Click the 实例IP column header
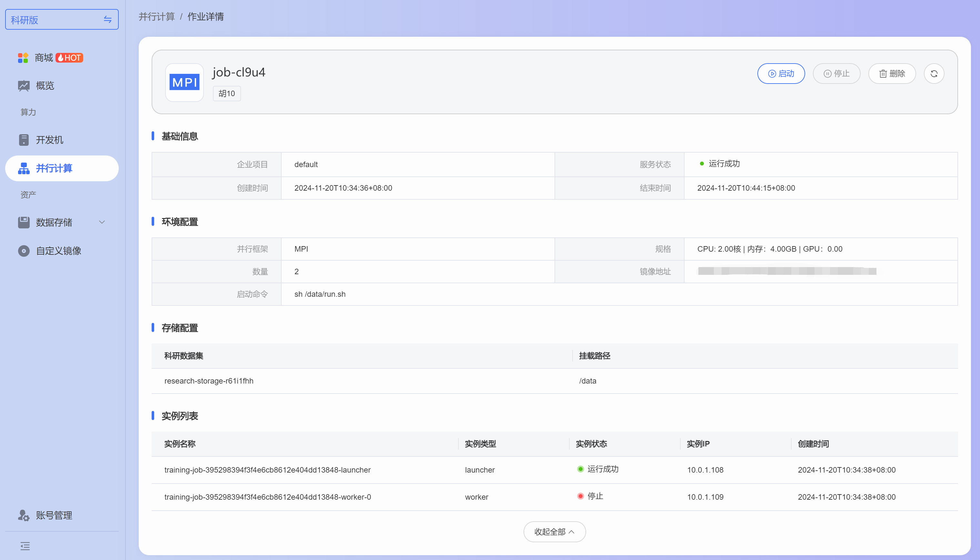Screen dimensions: 980x560 click(698, 444)
